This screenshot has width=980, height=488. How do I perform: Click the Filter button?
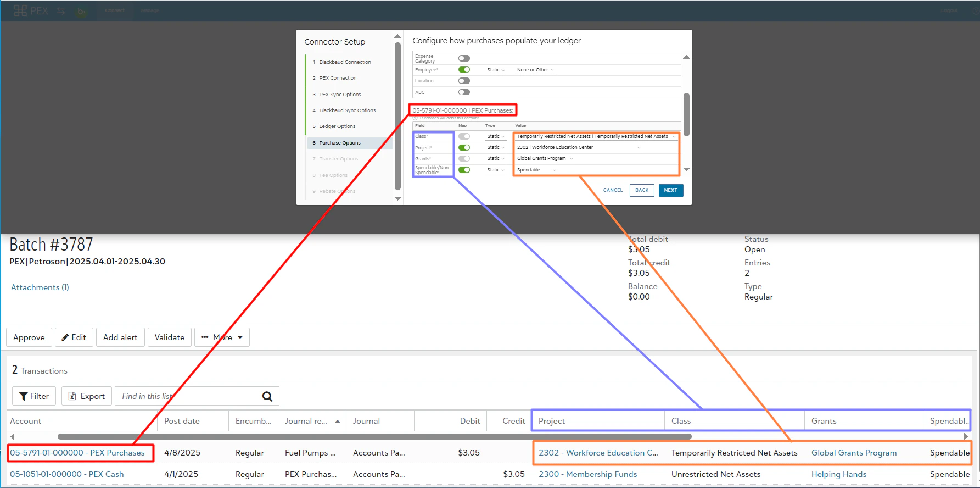point(34,396)
